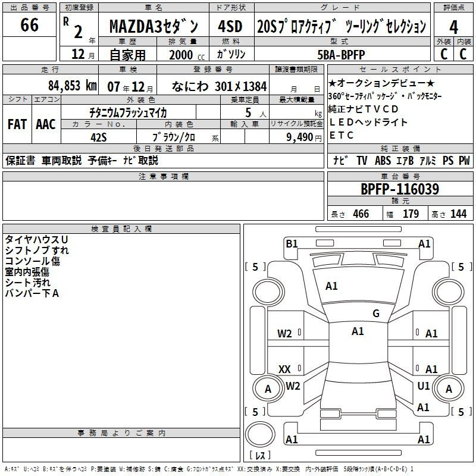Viewport: 476px width, 476px height.
Task: Click recycle deposit 9,490円
Action: tap(304, 137)
